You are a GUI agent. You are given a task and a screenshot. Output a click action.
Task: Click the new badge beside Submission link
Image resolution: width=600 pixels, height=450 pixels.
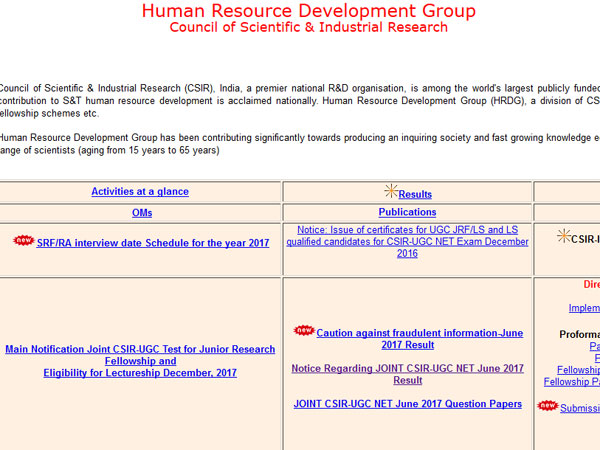547,405
